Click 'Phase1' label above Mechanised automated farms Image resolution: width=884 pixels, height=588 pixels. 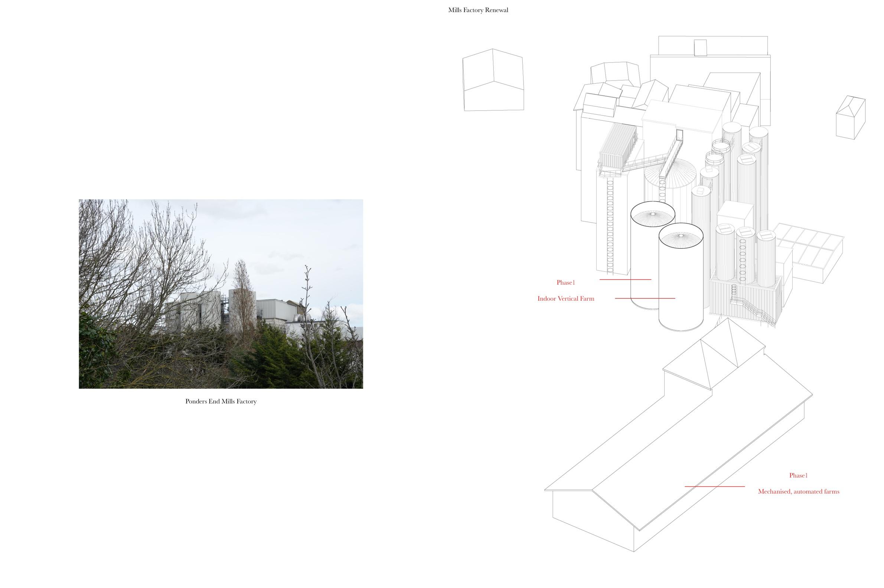pos(798,475)
